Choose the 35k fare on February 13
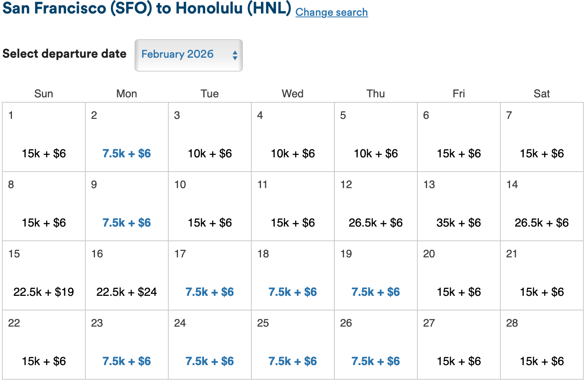588x387 pixels. point(458,222)
